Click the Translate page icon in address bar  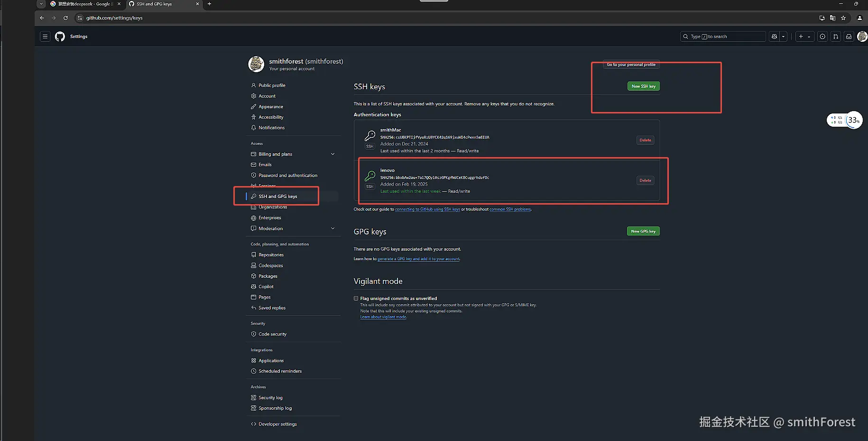coord(832,18)
